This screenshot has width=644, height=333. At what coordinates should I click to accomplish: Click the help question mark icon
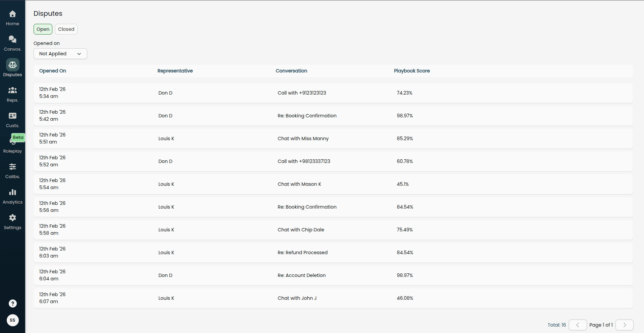(12, 303)
